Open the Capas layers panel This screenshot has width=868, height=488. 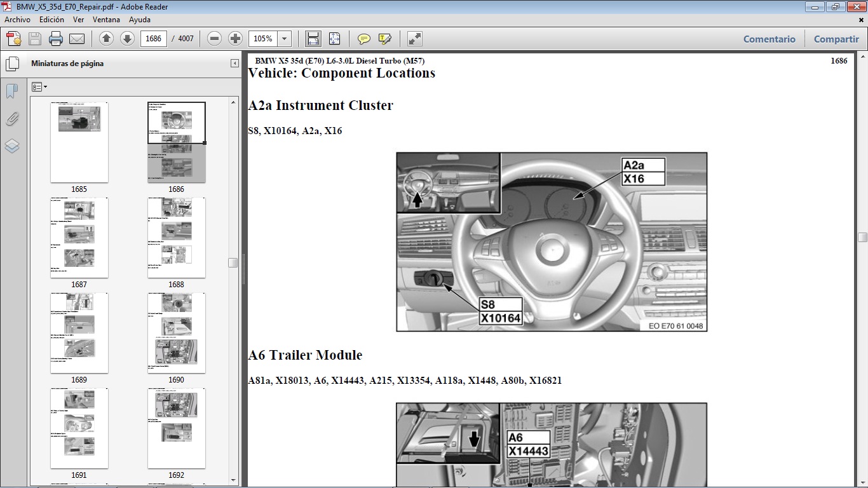pos(12,146)
